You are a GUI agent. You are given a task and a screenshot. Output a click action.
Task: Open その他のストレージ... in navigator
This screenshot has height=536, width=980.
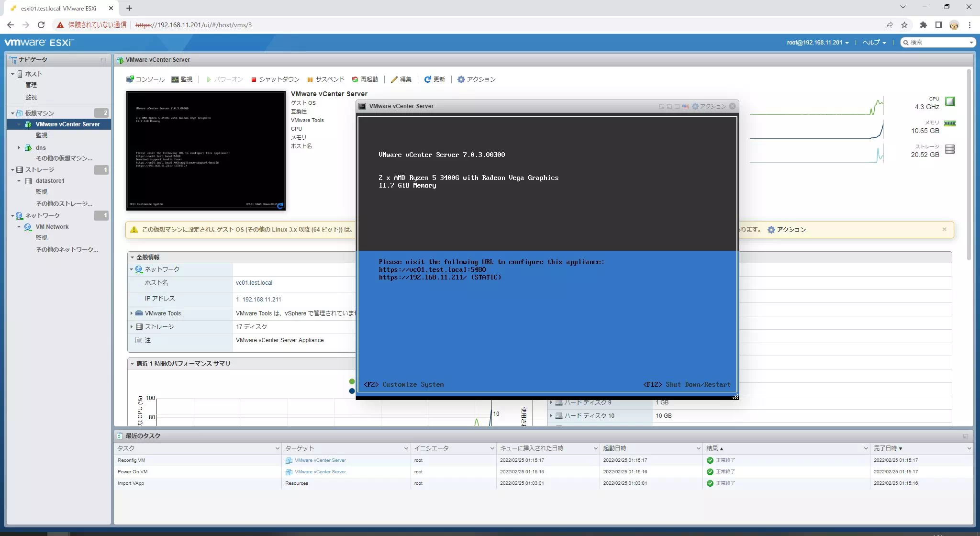(64, 203)
